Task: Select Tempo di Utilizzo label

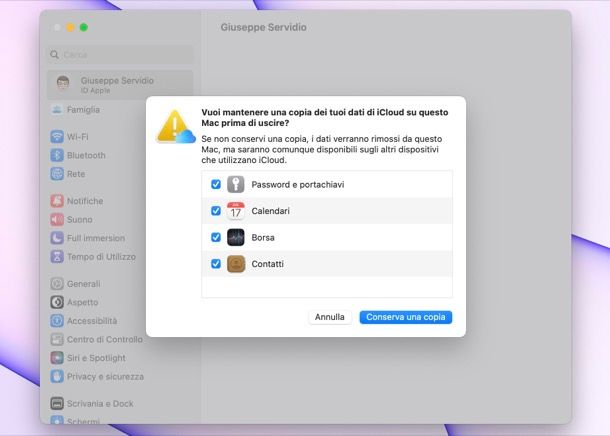Action: click(101, 257)
